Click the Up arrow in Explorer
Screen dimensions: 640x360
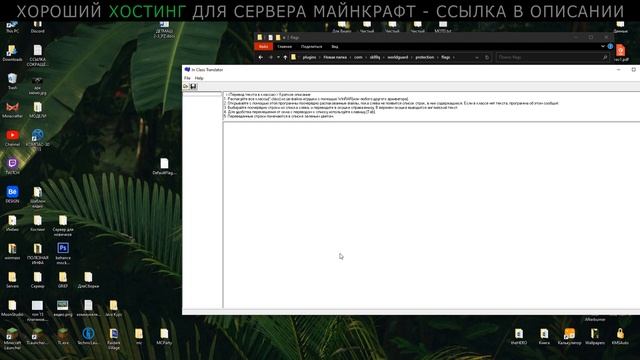285,58
